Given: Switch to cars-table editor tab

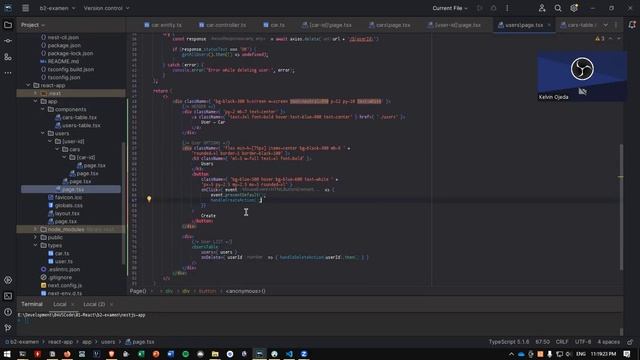Looking at the screenshot, I should click(578, 25).
